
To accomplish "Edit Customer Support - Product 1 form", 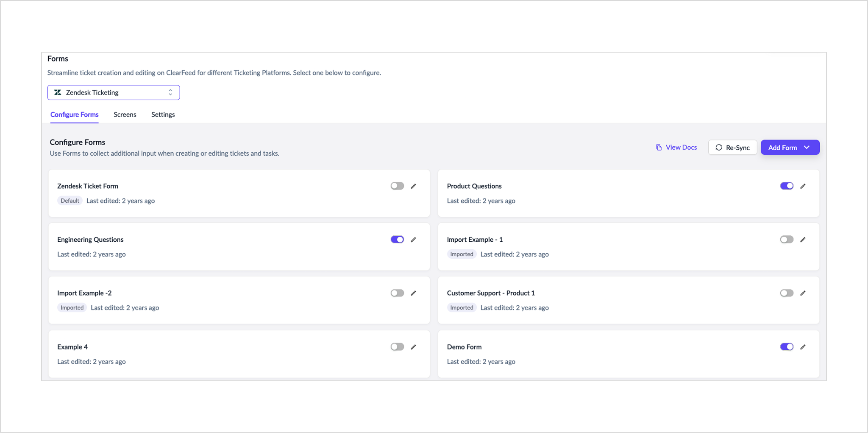I will (803, 293).
